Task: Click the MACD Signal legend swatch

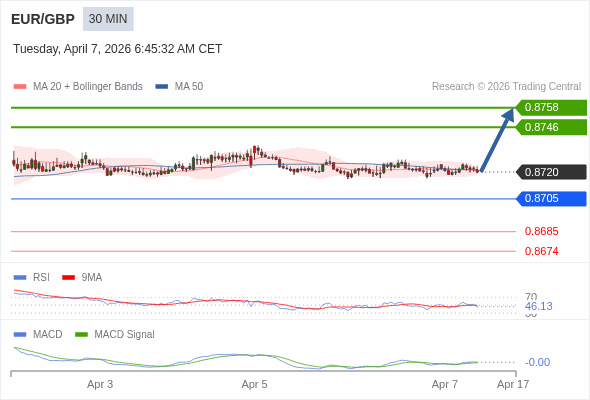Action: click(x=81, y=335)
